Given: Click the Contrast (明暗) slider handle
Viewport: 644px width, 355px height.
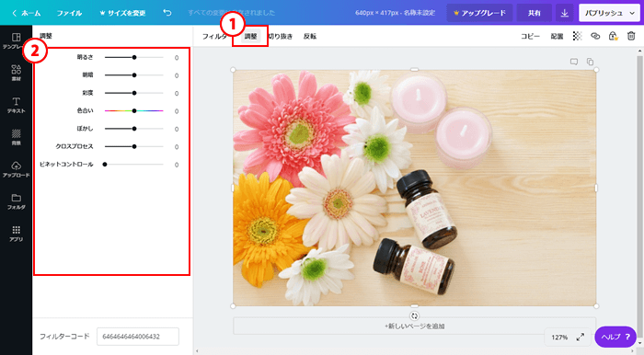Looking at the screenshot, I should 134,75.
